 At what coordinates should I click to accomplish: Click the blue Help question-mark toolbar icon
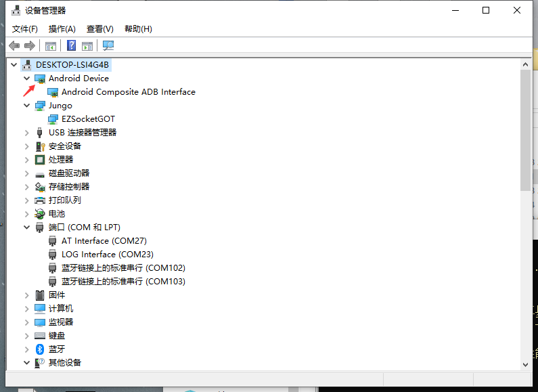71,45
